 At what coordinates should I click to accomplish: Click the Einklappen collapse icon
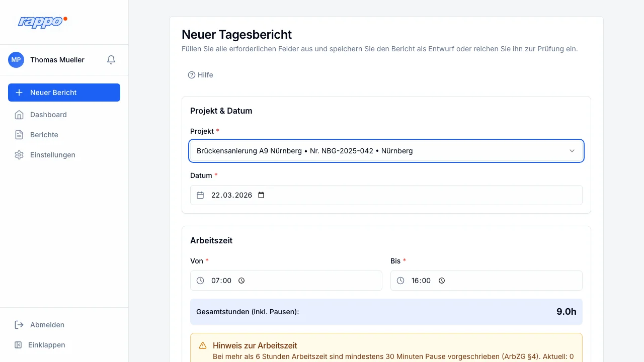[x=18, y=345]
